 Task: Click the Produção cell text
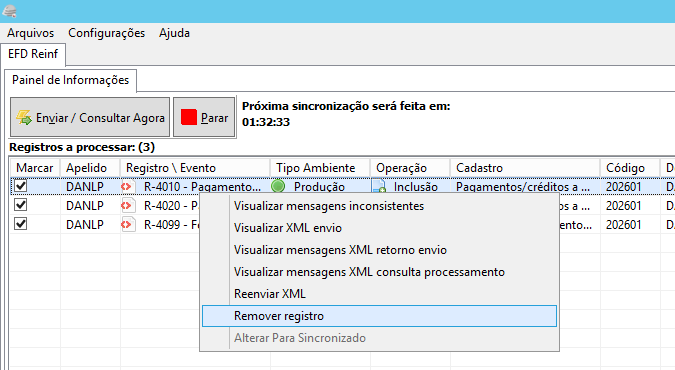pyautogui.click(x=319, y=187)
